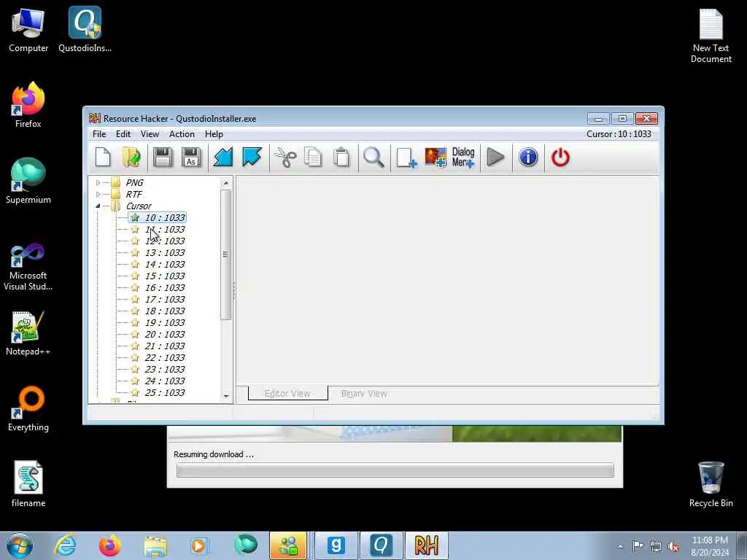Select cursor resource 15 : 1033
747x560 pixels.
pyautogui.click(x=164, y=276)
